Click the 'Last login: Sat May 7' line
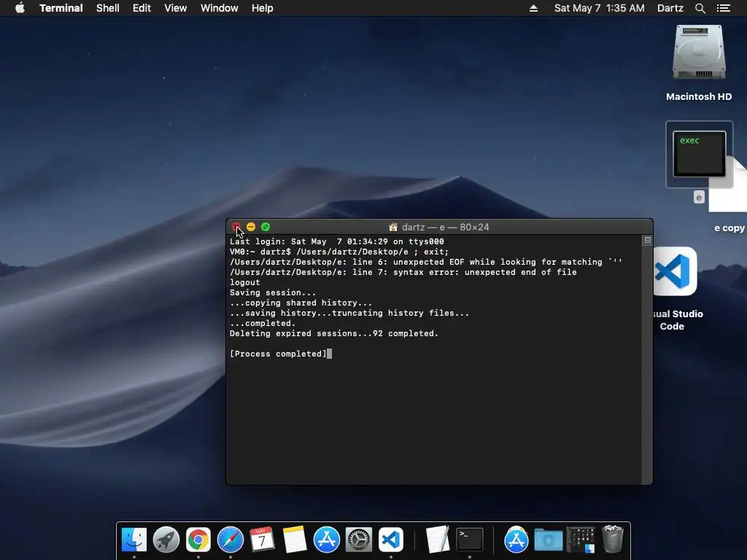 tap(337, 241)
